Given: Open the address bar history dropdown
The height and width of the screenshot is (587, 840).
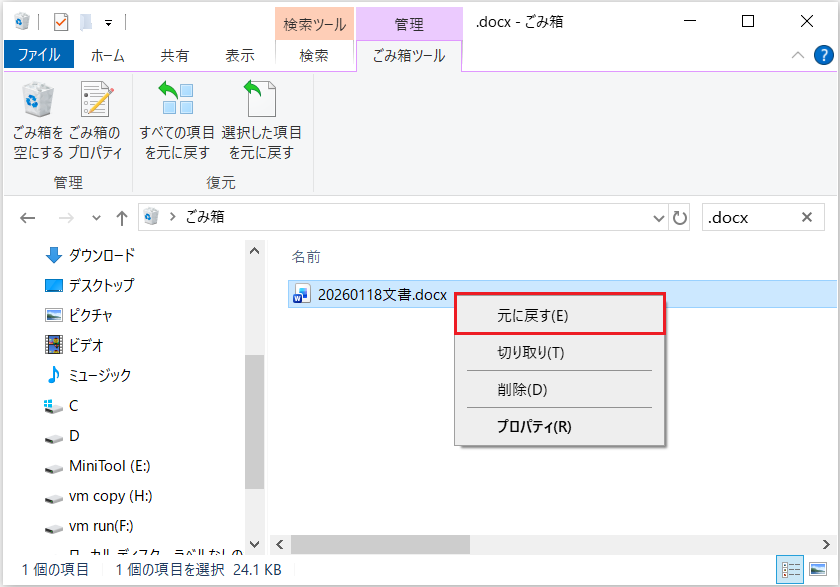Looking at the screenshot, I should point(658,217).
